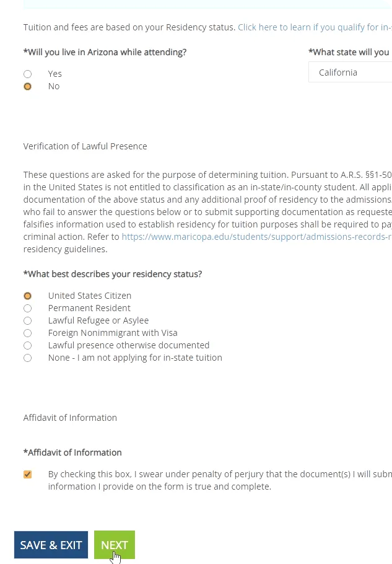Choose None - not applying for in-state tuition
392x564 pixels.
click(28, 358)
